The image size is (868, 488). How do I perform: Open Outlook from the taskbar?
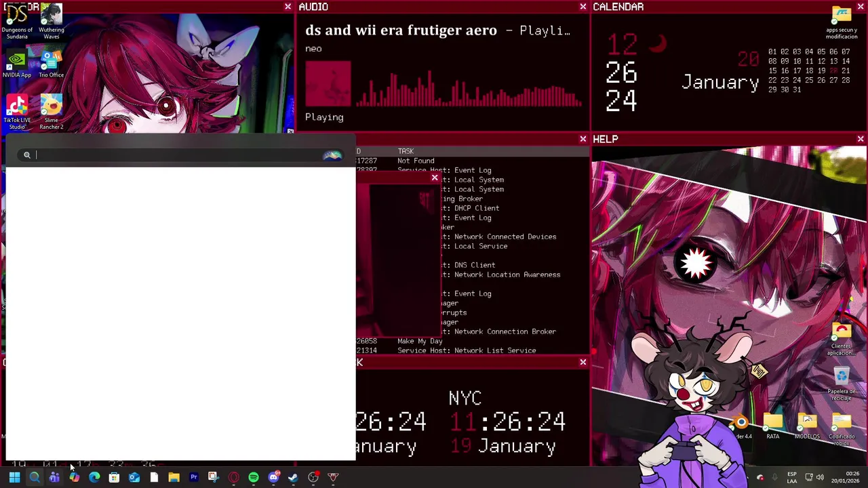click(134, 478)
